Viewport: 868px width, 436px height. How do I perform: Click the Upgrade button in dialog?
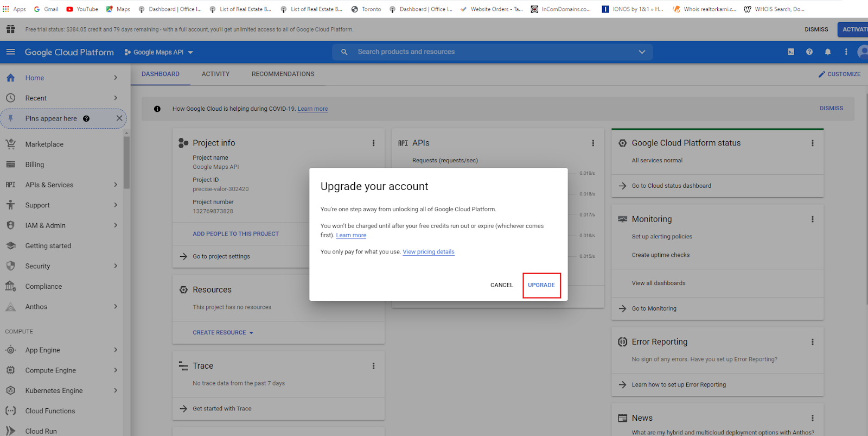(541, 285)
